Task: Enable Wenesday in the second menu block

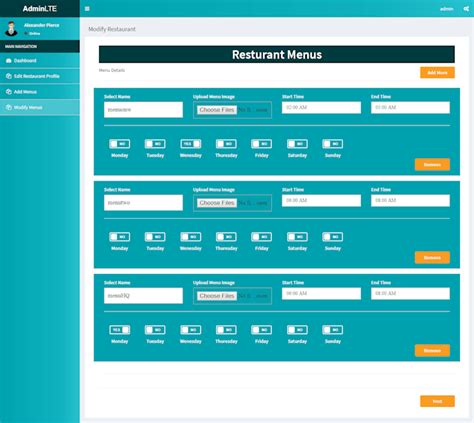Action: pyautogui.click(x=191, y=237)
